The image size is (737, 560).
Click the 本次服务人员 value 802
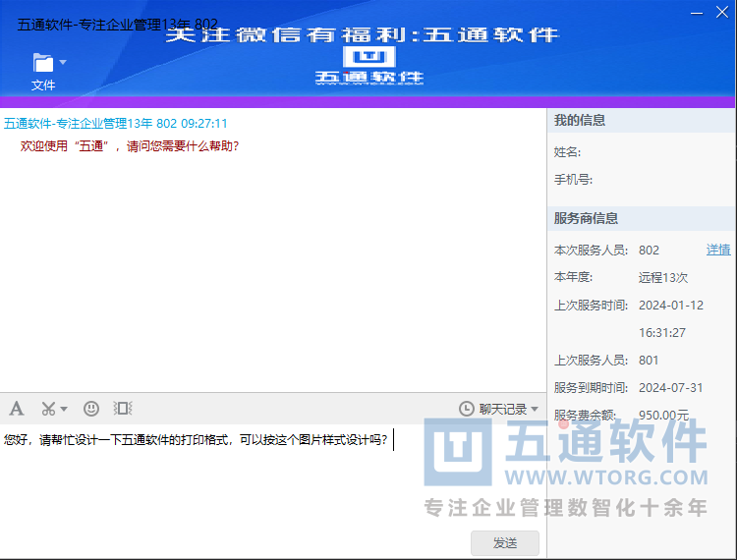(x=649, y=251)
